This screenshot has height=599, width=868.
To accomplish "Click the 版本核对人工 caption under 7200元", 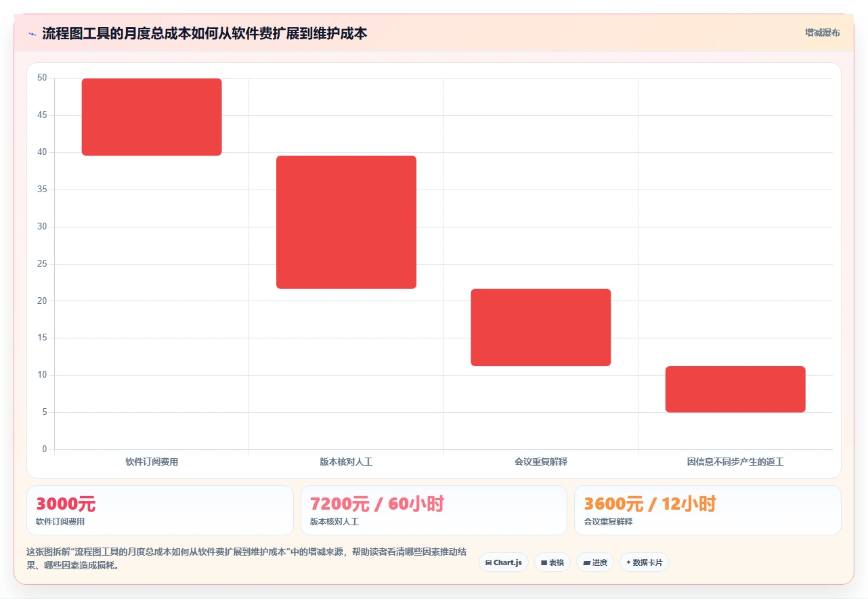I will pos(334,522).
